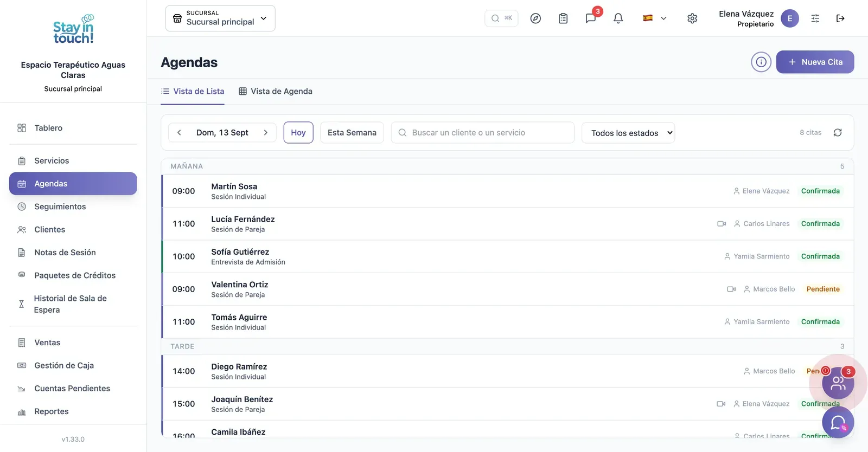Image resolution: width=868 pixels, height=452 pixels.
Task: Open the compass explore icon
Action: click(x=535, y=18)
